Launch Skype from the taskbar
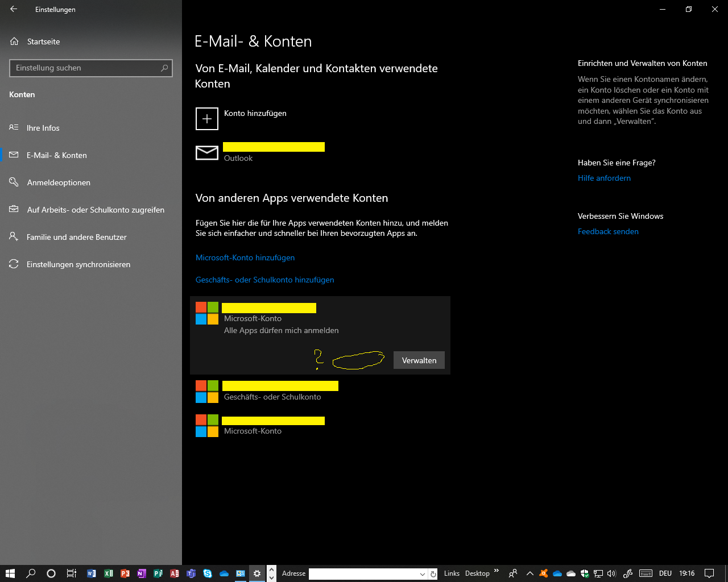Viewport: 728px width, 582px height. point(208,573)
